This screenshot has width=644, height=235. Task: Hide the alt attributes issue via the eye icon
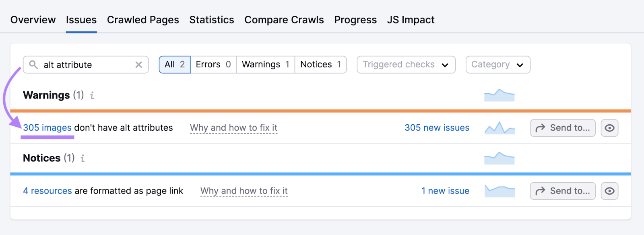coord(609,128)
